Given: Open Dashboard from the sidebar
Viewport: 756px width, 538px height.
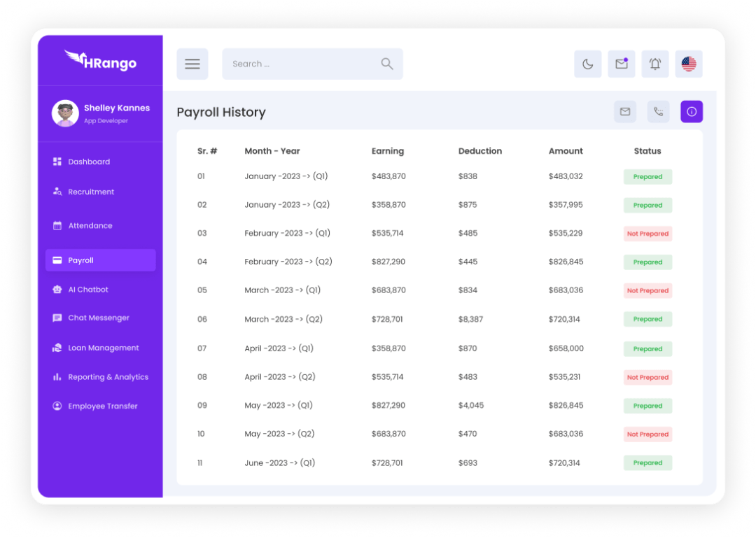Looking at the screenshot, I should click(x=89, y=162).
